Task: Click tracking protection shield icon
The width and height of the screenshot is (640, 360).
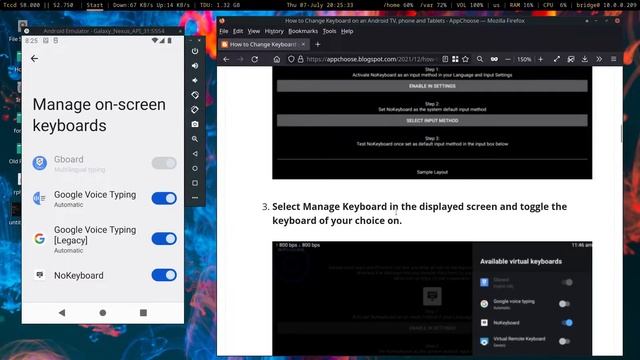Action: coord(291,59)
